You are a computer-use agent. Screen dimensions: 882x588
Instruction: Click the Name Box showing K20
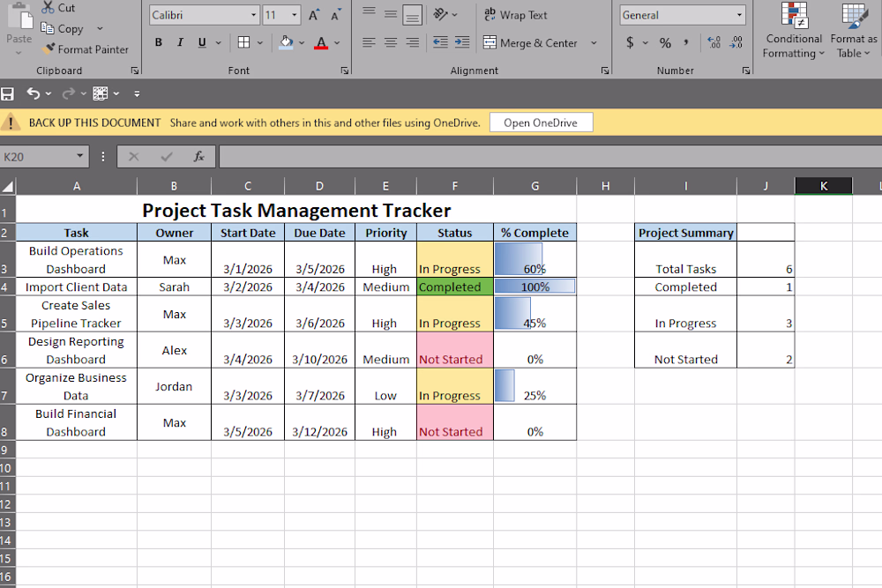pyautogui.click(x=44, y=157)
